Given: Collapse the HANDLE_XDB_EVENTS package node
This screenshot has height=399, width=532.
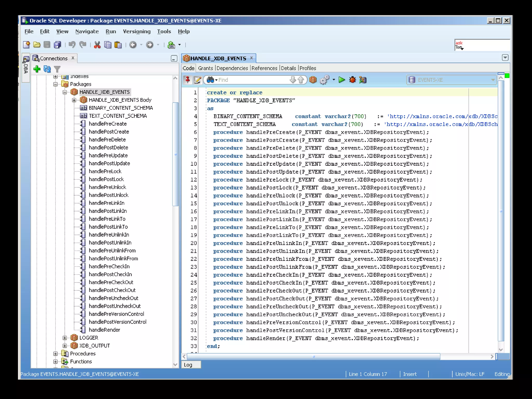Looking at the screenshot, I should (x=65, y=92).
